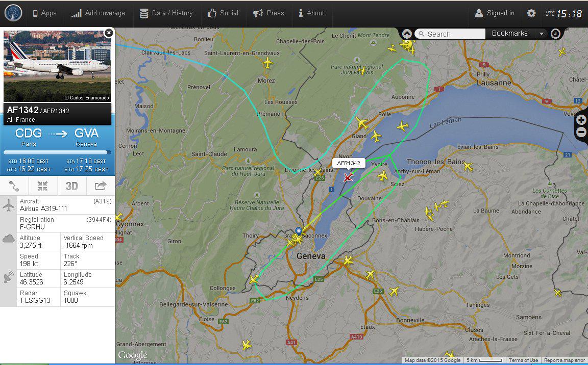Open Report a map error link
588x365 pixels.
coord(565,360)
